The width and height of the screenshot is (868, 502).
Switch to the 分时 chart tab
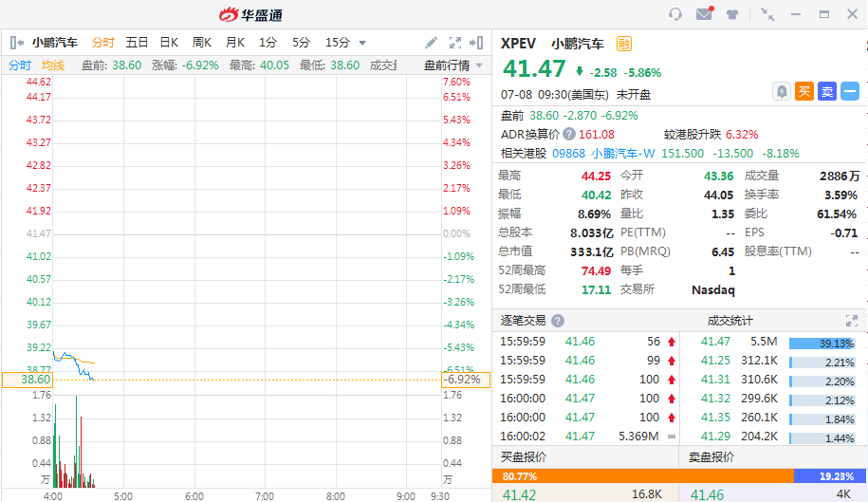point(102,43)
